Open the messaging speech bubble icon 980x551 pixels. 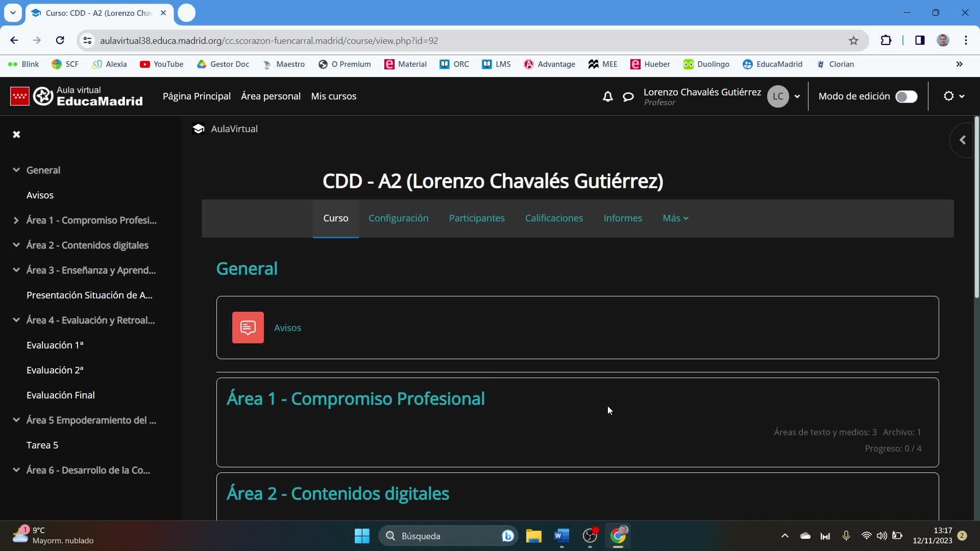click(628, 96)
